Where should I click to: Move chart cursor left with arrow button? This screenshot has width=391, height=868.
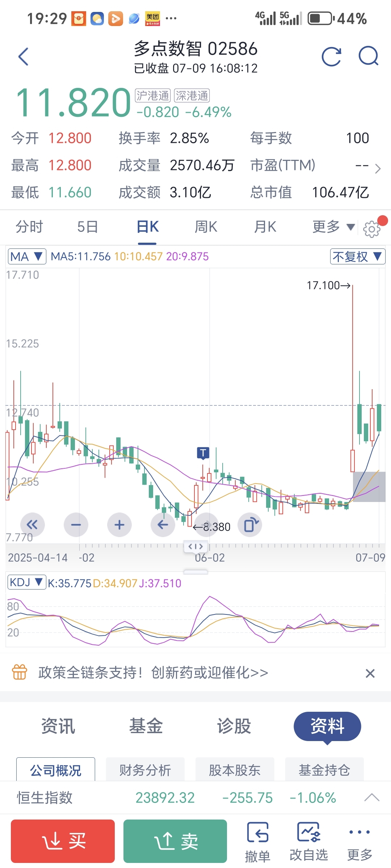[163, 525]
